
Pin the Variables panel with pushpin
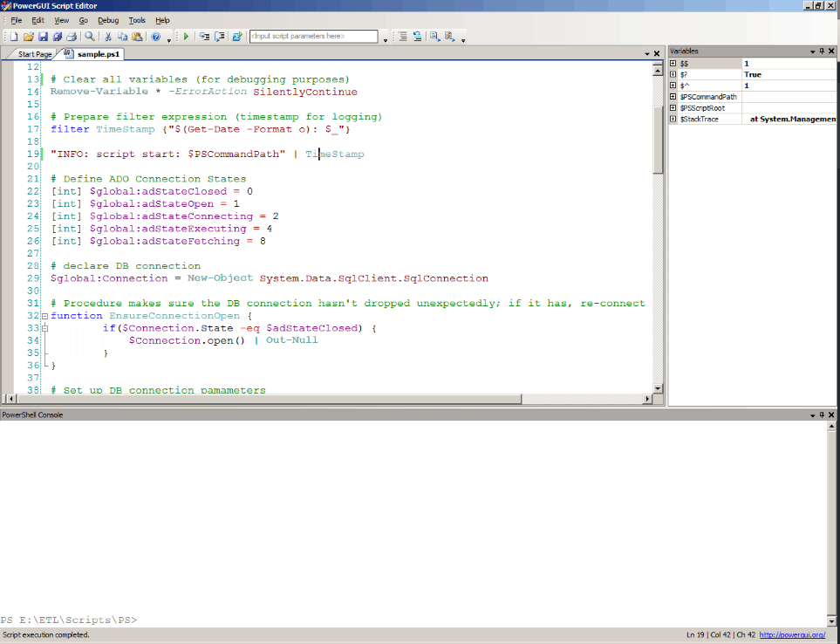click(x=822, y=51)
